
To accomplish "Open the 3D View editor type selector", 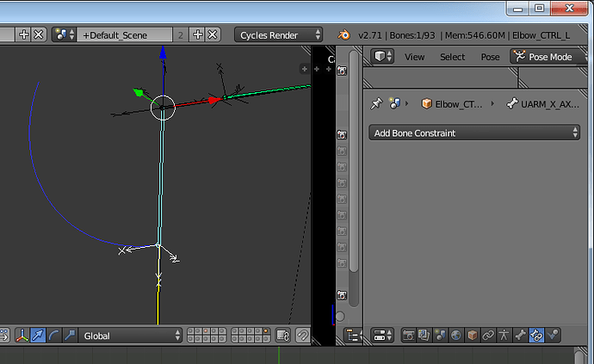I will pos(382,57).
